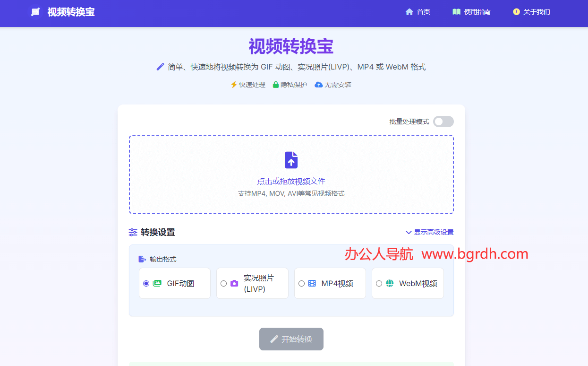Click the camera icon for 实况照片
This screenshot has height=366, width=588.
point(234,283)
